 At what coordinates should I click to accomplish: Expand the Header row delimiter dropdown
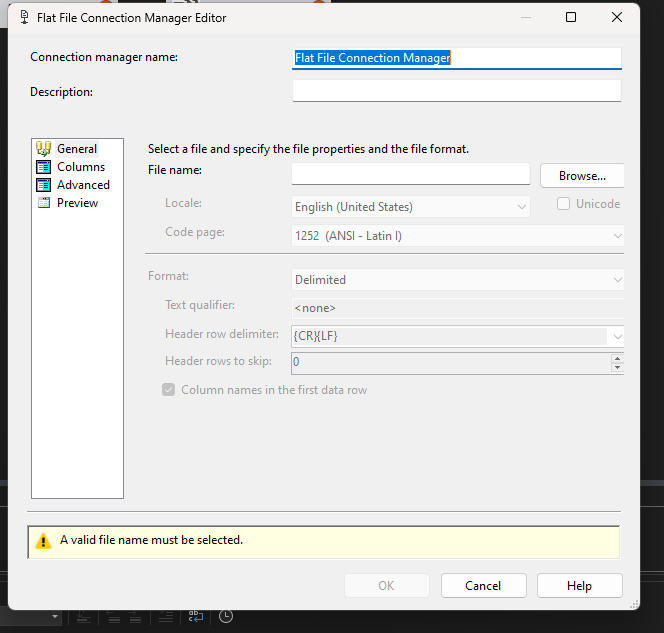point(617,337)
